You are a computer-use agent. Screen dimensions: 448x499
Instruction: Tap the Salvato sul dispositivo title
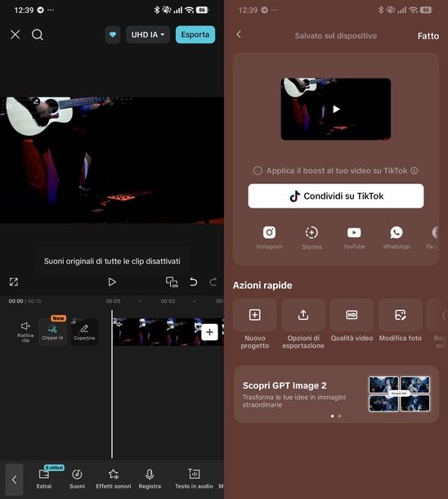click(336, 36)
